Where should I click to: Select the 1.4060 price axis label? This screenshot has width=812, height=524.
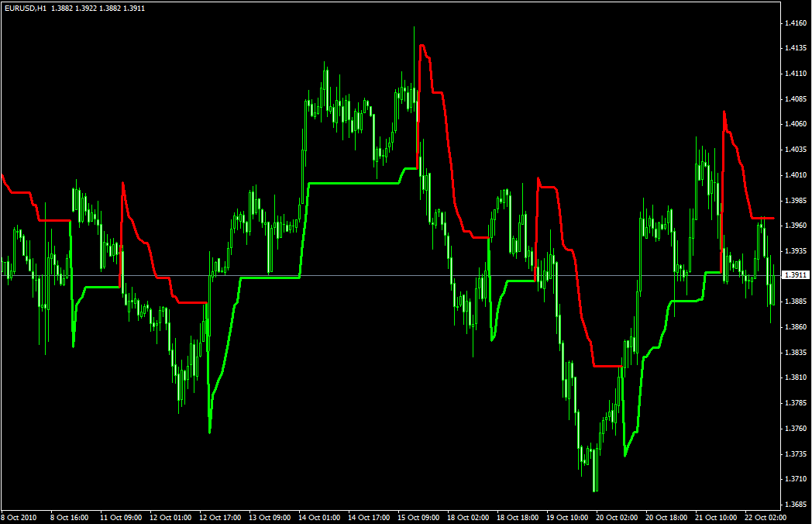(796, 124)
